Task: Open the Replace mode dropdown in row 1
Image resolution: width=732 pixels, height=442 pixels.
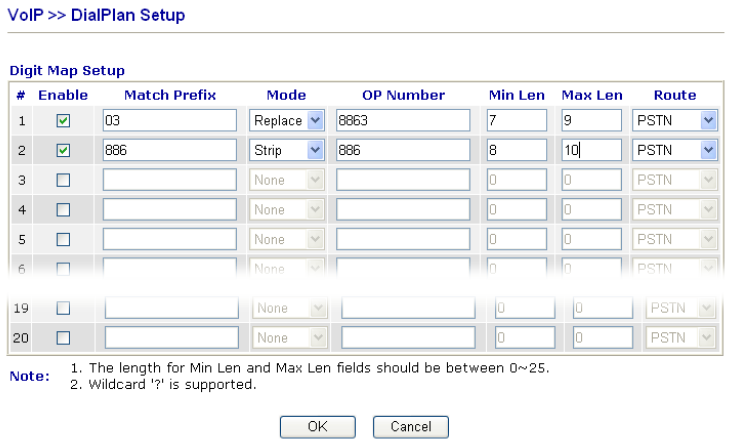Action: 288,121
